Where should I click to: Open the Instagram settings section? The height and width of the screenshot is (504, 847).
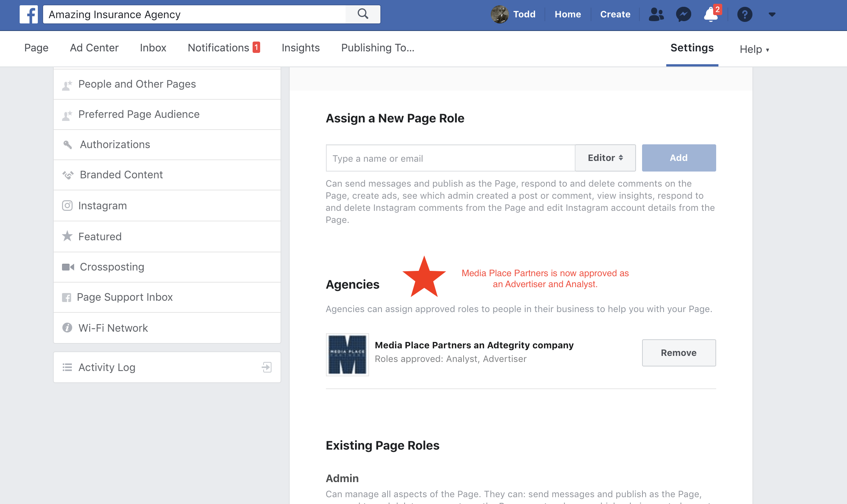click(x=167, y=206)
